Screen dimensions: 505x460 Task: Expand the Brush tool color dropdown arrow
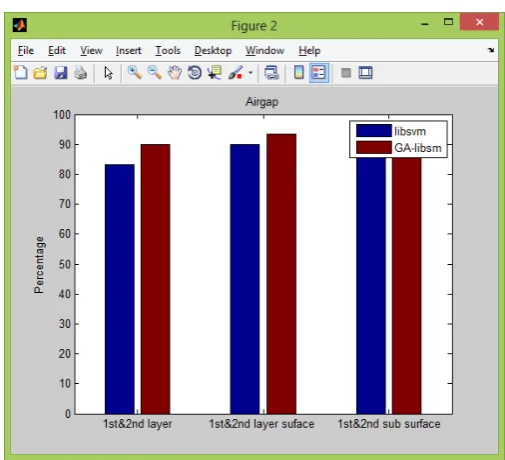tap(251, 72)
